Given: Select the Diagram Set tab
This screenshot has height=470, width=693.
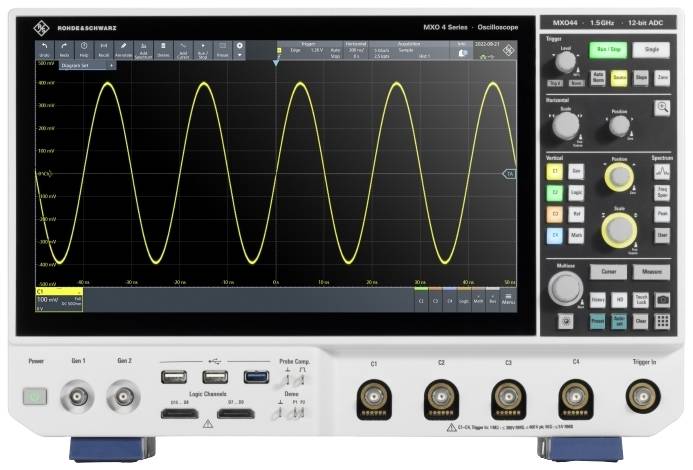Looking at the screenshot, I should click(x=75, y=65).
